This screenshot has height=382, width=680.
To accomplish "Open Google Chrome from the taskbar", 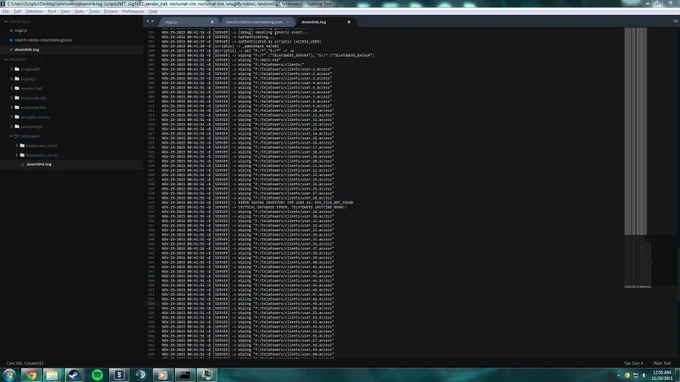I will pos(31,375).
